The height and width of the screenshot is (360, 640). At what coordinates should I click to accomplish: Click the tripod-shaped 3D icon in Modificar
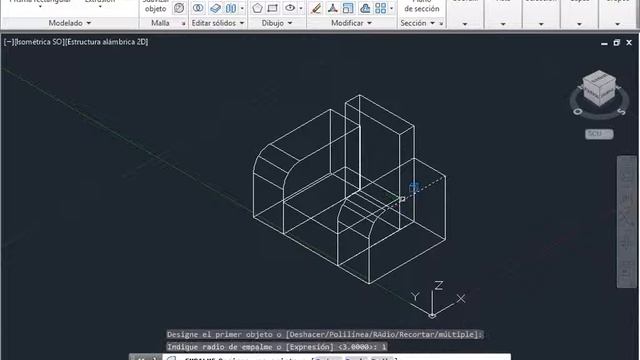click(332, 8)
